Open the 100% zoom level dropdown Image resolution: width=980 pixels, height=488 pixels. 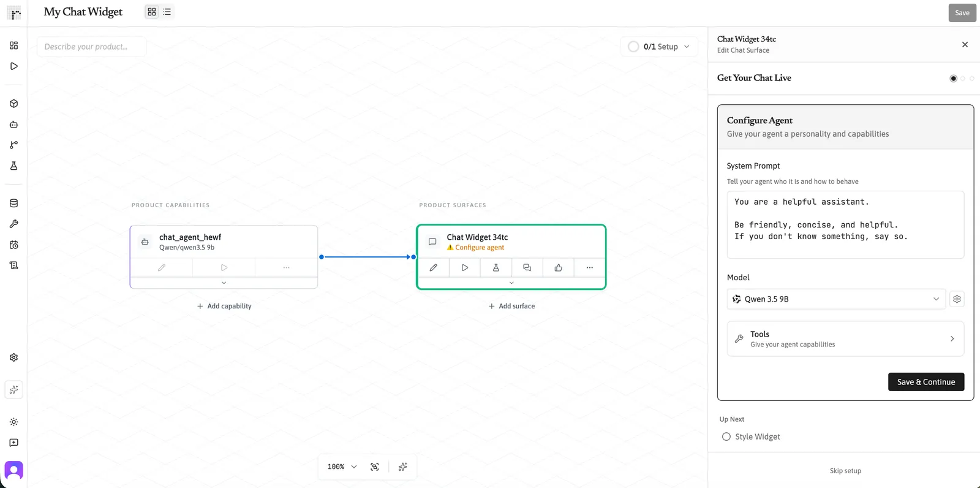[342, 467]
